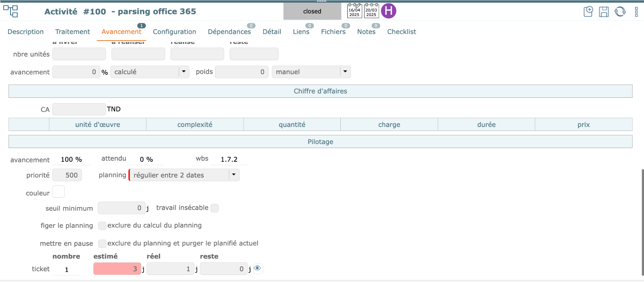Expand the calculé avancement dropdown
The height and width of the screenshot is (282, 644).
[x=183, y=72]
